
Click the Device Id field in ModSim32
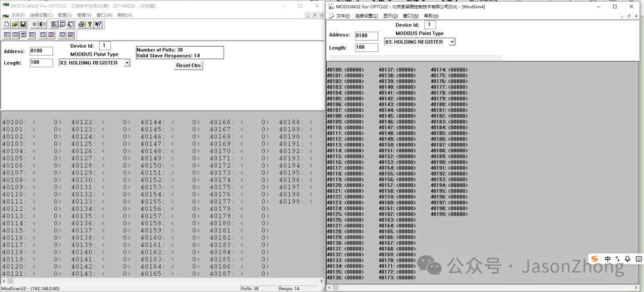pos(430,25)
